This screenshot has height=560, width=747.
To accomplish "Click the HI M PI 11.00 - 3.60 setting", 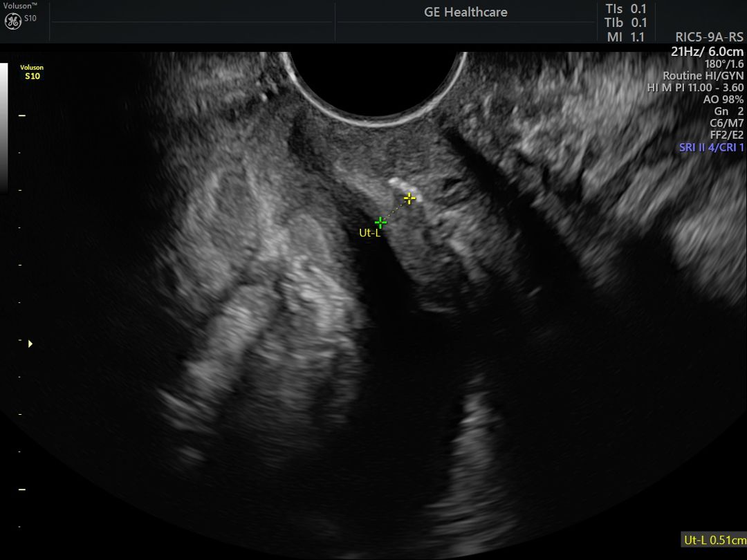I will click(x=695, y=88).
